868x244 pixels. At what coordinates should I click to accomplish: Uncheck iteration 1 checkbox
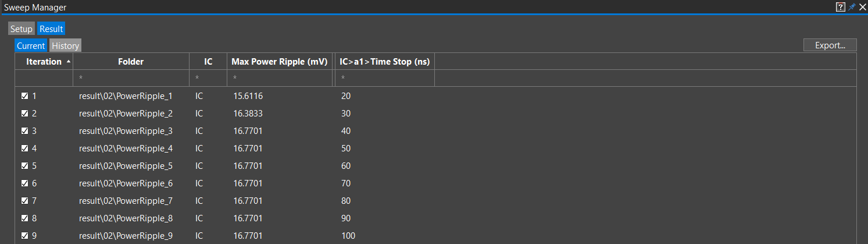[25, 96]
